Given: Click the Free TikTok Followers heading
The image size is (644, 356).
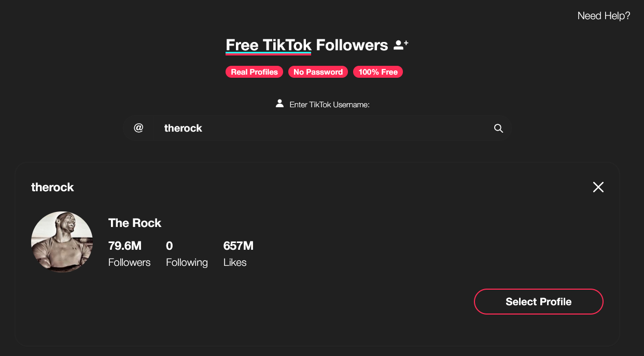Looking at the screenshot, I should (306, 45).
